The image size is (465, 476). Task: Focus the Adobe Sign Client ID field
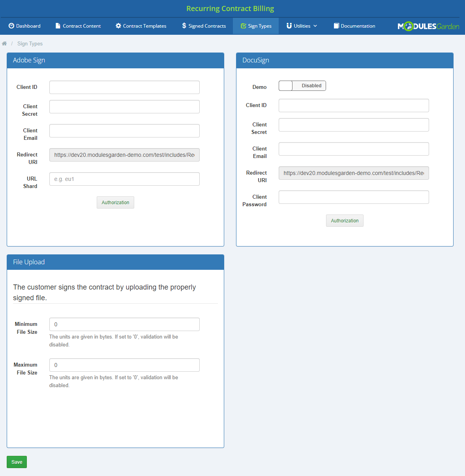(124, 87)
